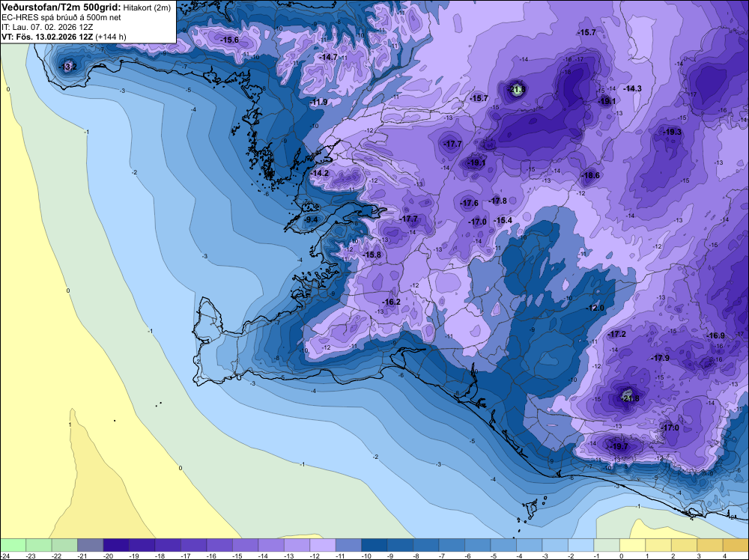Viewport: 749px width, 560px height.
Task: Select the light lavender legend swatch at -12
Action: [322, 545]
